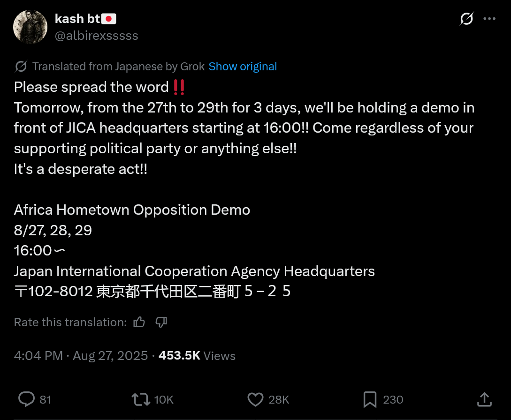Open kash bt's profile avatar
Image resolution: width=511 pixels, height=420 pixels.
pos(31,27)
